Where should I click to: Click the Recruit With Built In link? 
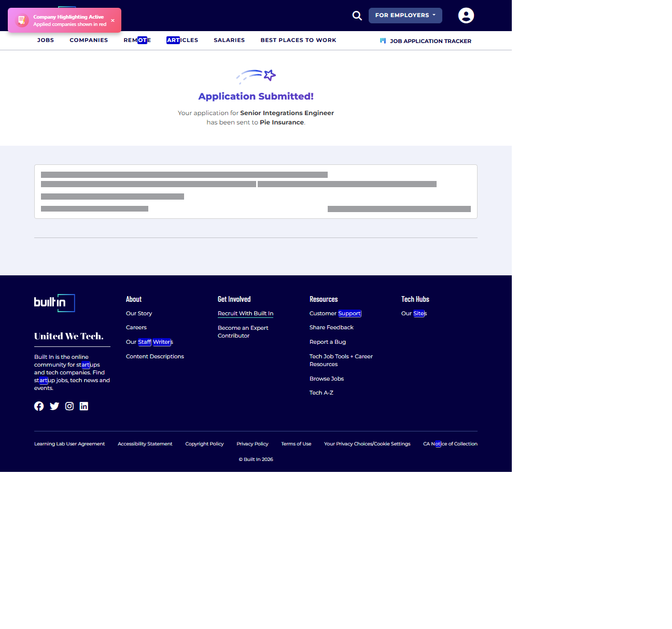pyautogui.click(x=245, y=313)
